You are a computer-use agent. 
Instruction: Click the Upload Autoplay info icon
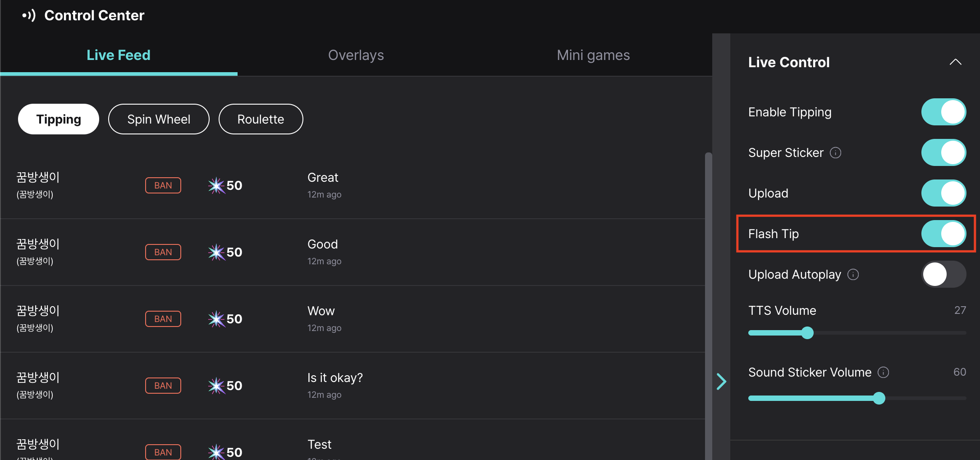click(x=853, y=275)
